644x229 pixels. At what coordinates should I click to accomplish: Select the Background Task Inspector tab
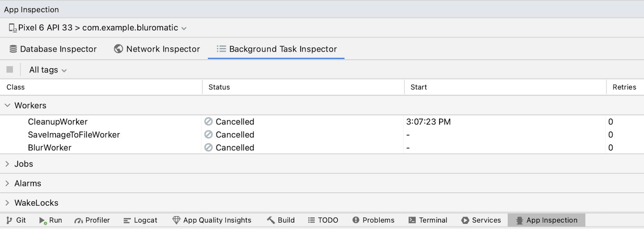coord(276,49)
